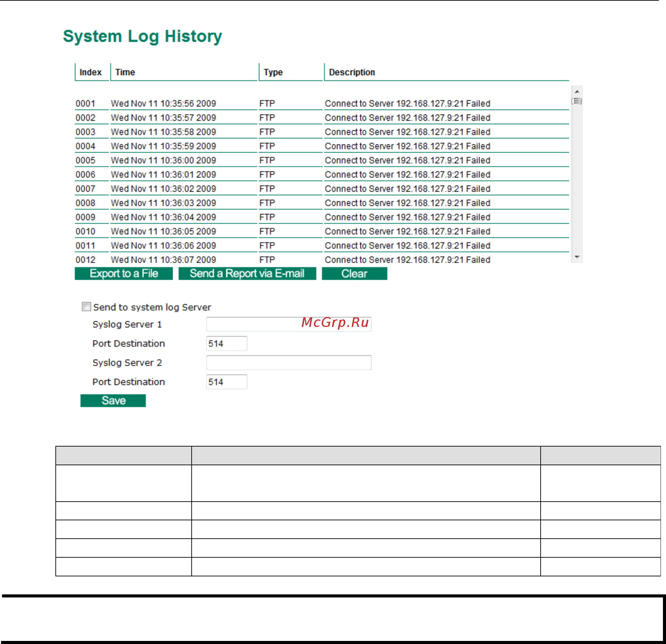The width and height of the screenshot is (666, 644).
Task: Select timestamp Wed Nov 11 10:36:07 2009
Action: pyautogui.click(x=163, y=260)
